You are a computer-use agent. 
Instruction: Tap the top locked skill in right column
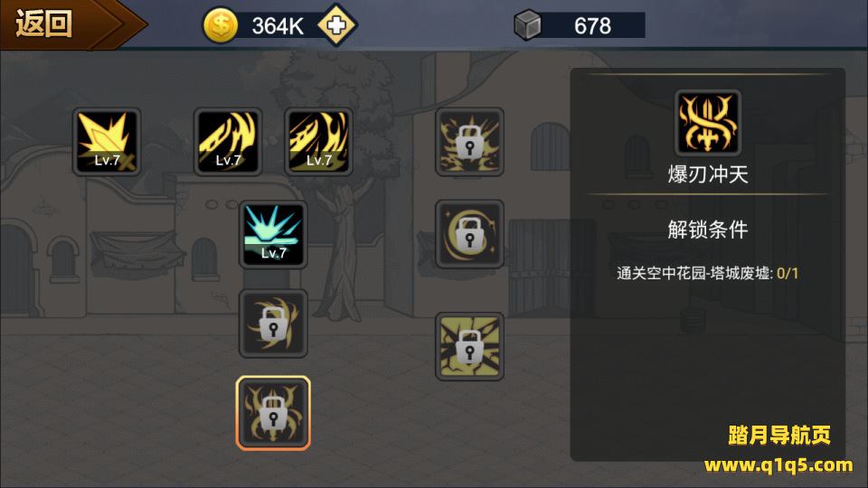click(469, 142)
